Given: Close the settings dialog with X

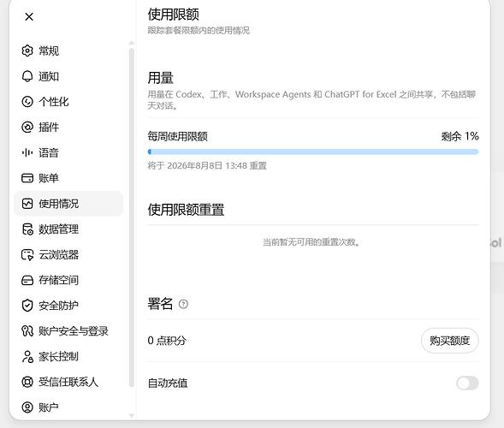Looking at the screenshot, I should (x=29, y=17).
